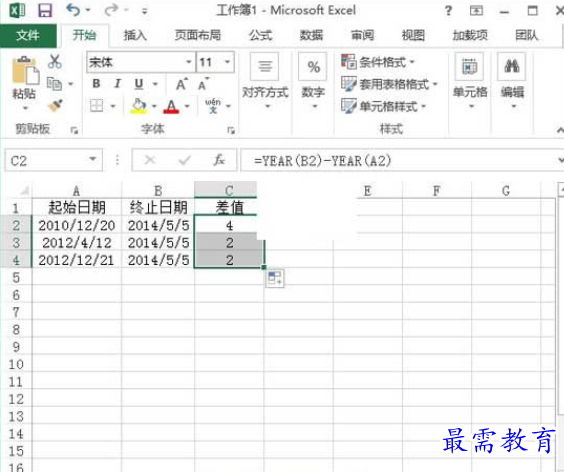Select the 差值 header cell
This screenshot has height=472, width=564.
[229, 207]
